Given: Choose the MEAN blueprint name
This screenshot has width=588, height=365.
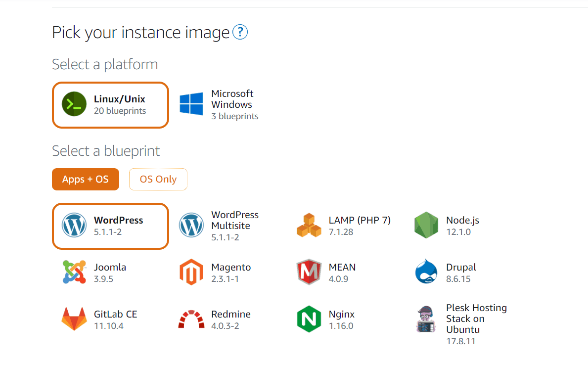Looking at the screenshot, I should tap(342, 267).
